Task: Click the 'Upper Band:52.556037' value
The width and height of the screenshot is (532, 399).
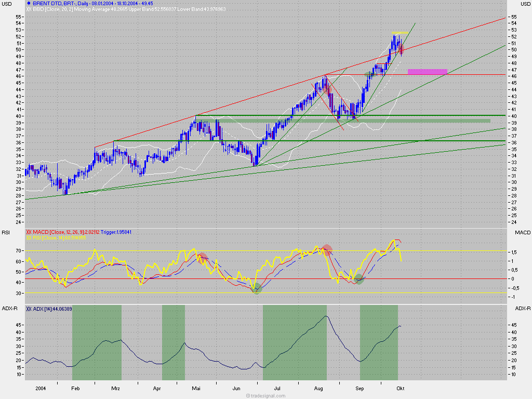Action: (152, 9)
